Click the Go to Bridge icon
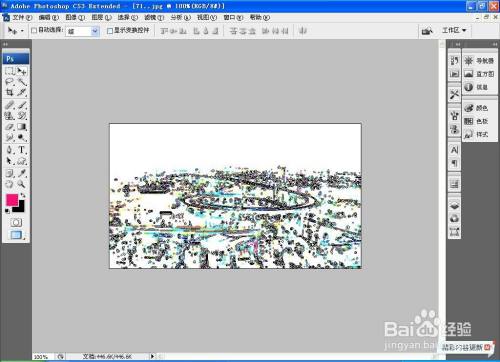Viewport: 500px width, 362px height. point(427,31)
